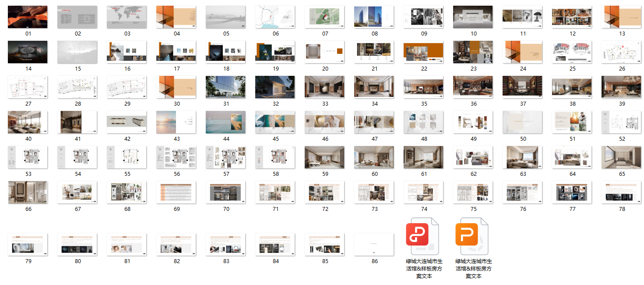The image size is (644, 285).
Task: Select thumbnail 79 in the bottom row
Action: coord(28,245)
